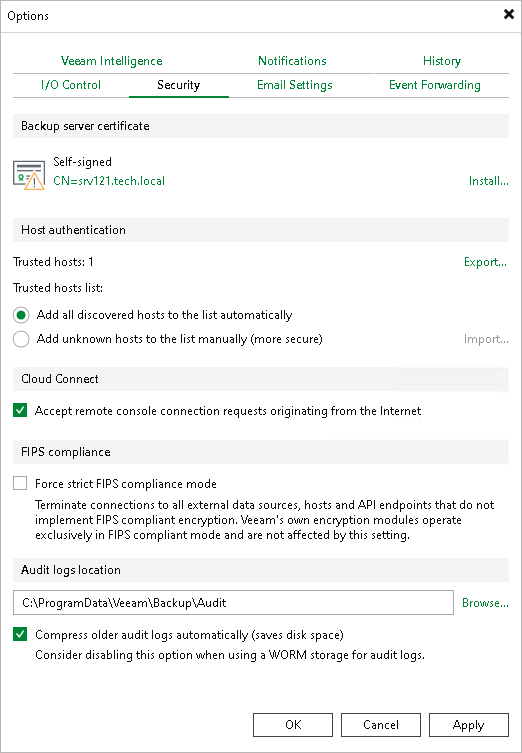This screenshot has height=753, width=522.
Task: Click the 'Self-signed' certificate label
Action: tap(82, 162)
